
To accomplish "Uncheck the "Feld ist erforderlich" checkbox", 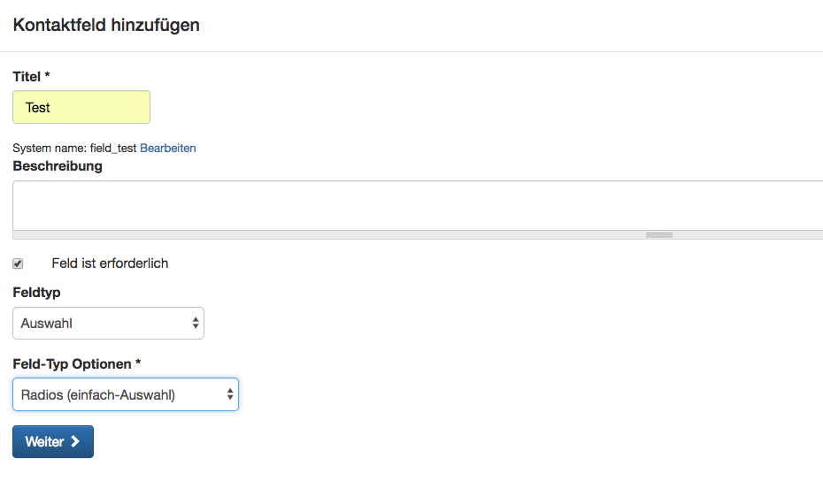I will [18, 263].
